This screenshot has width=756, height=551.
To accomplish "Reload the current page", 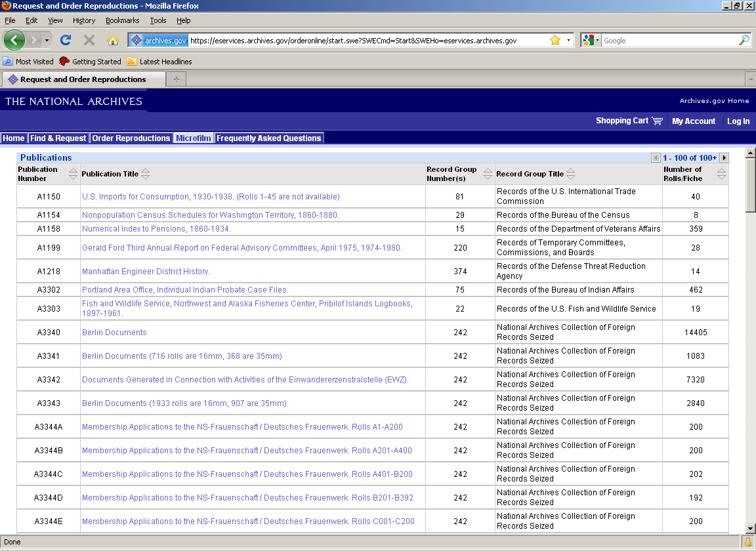I will coord(66,40).
